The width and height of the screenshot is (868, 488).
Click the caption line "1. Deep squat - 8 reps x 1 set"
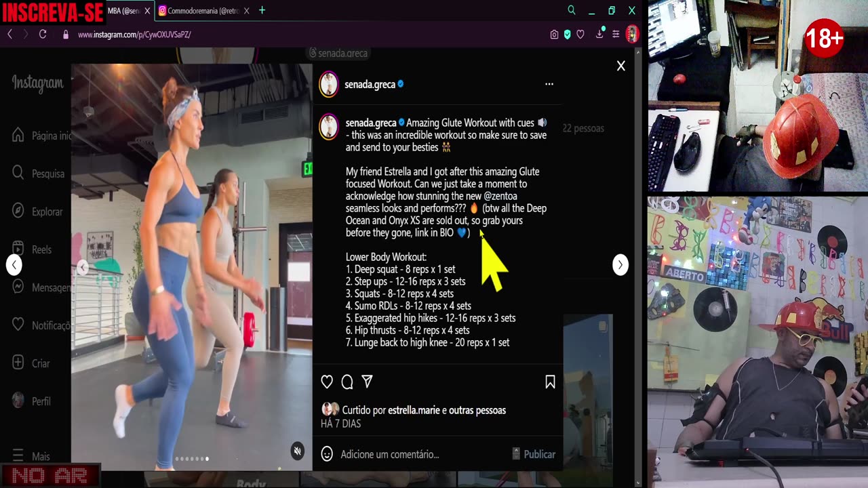coord(400,269)
